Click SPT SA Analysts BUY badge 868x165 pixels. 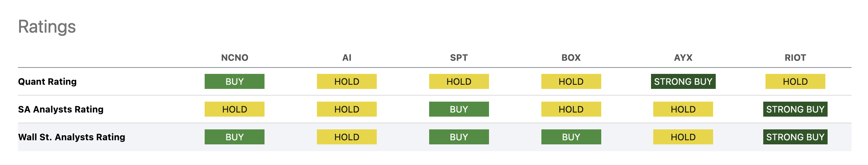(459, 109)
